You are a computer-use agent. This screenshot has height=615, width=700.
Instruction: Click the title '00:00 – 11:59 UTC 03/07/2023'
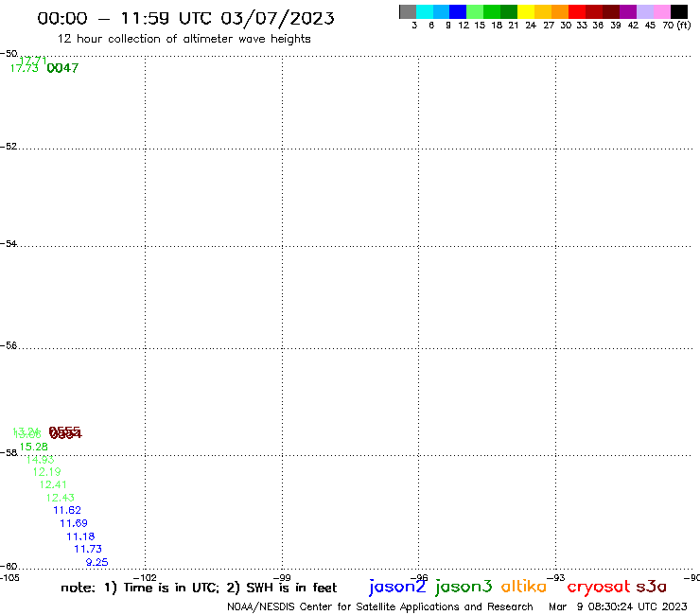185,18
